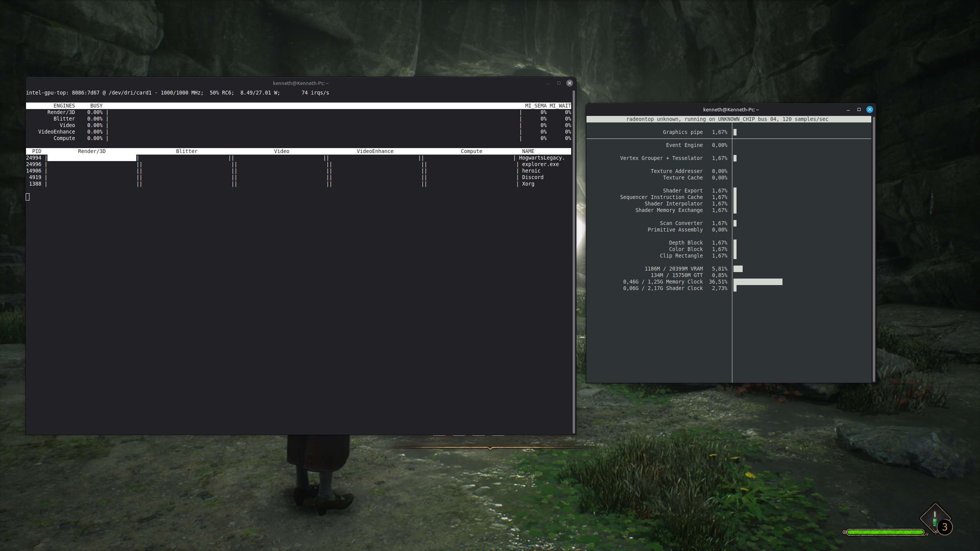Click the heroic process entry
The image size is (980, 551).
click(531, 171)
